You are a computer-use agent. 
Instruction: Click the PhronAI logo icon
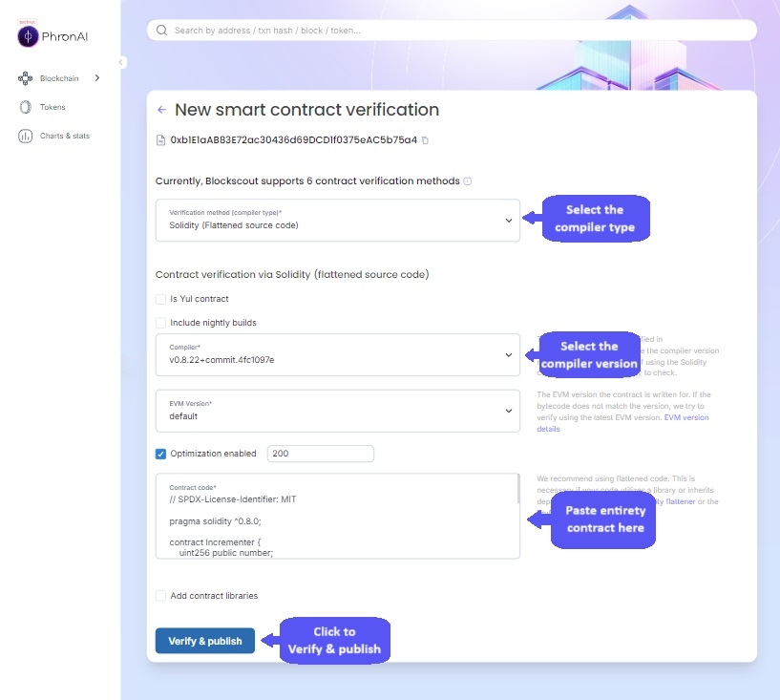click(29, 36)
